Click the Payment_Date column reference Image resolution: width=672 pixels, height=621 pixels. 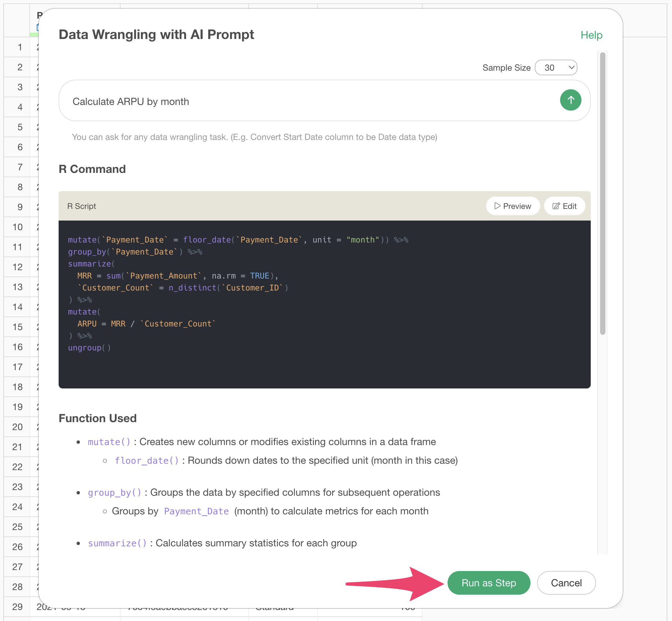[x=196, y=511]
